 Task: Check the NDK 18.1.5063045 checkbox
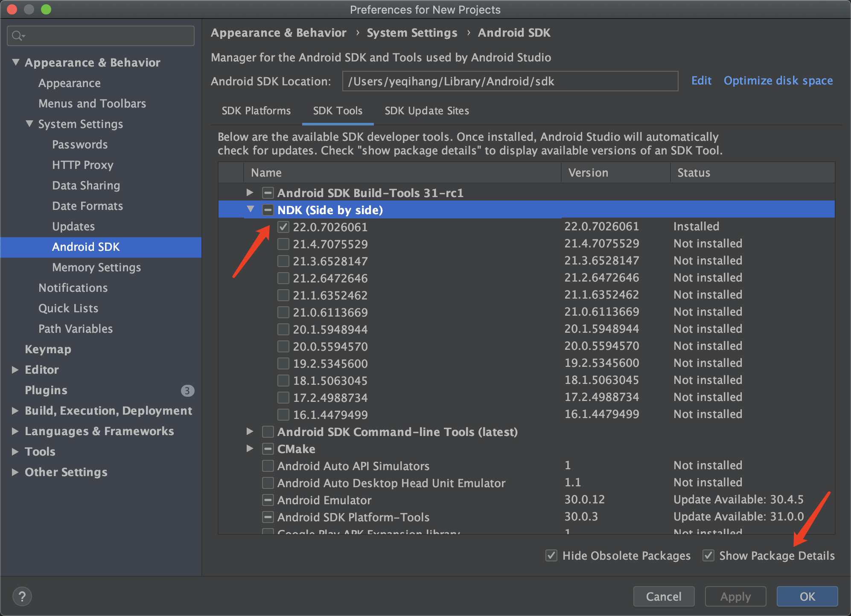pos(283,381)
